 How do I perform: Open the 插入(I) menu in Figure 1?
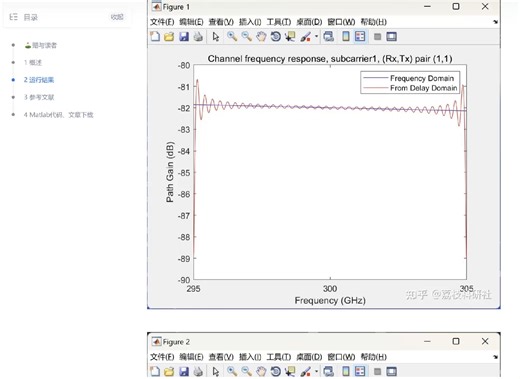tap(250, 22)
